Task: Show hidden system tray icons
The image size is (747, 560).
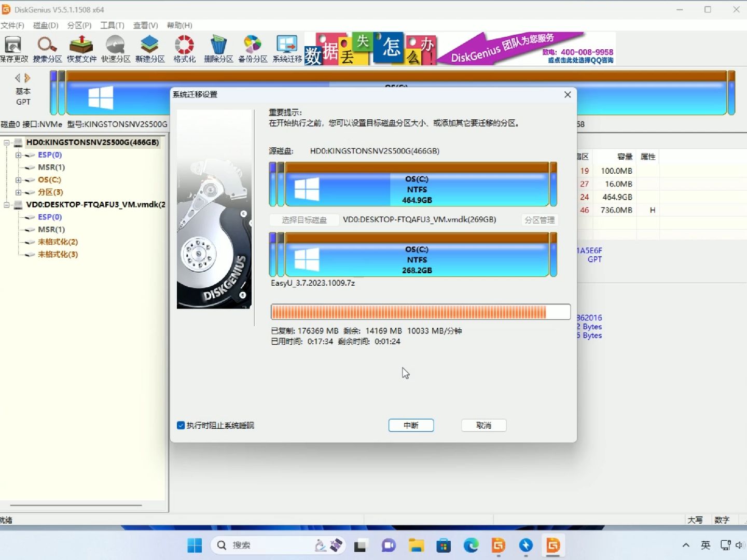Action: coord(686,545)
